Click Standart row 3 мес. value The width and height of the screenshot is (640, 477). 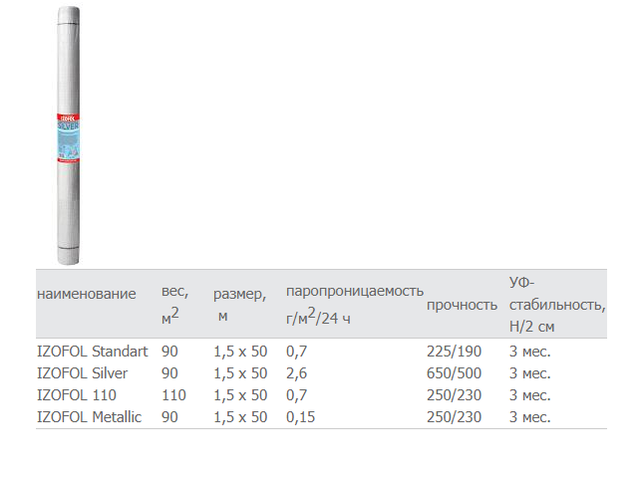(530, 351)
